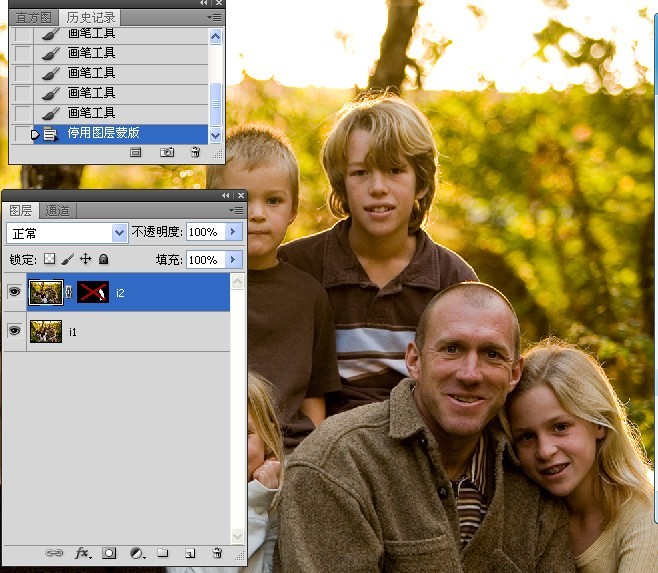Toggle lock all padlock icon
658x573 pixels.
pos(103,259)
